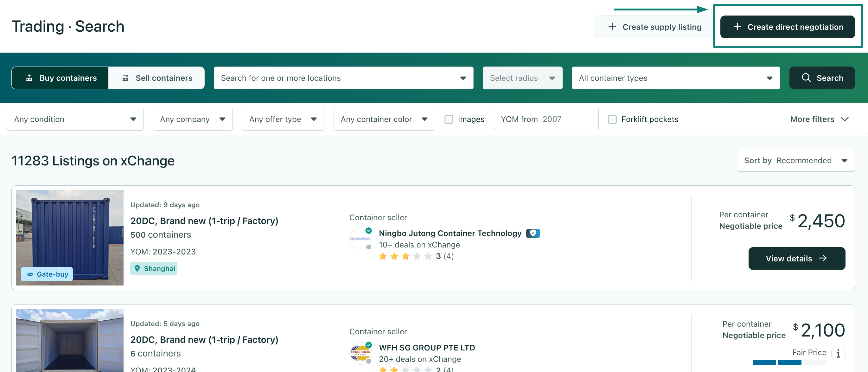This screenshot has height=372, width=868.
Task: Click the Fair Price indicator bar
Action: pyautogui.click(x=789, y=362)
